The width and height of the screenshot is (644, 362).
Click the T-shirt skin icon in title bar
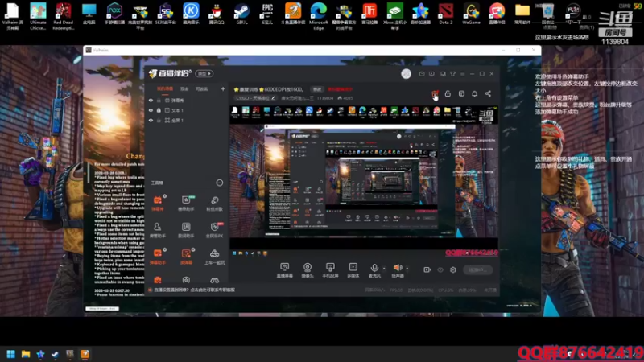pos(452,74)
